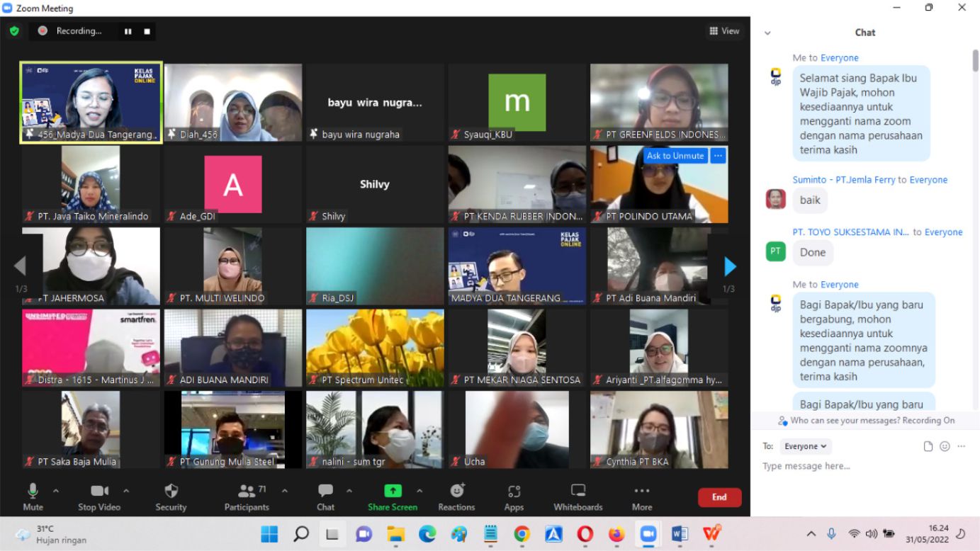The image size is (980, 551).
Task: Open the View layout menu
Action: point(723,31)
